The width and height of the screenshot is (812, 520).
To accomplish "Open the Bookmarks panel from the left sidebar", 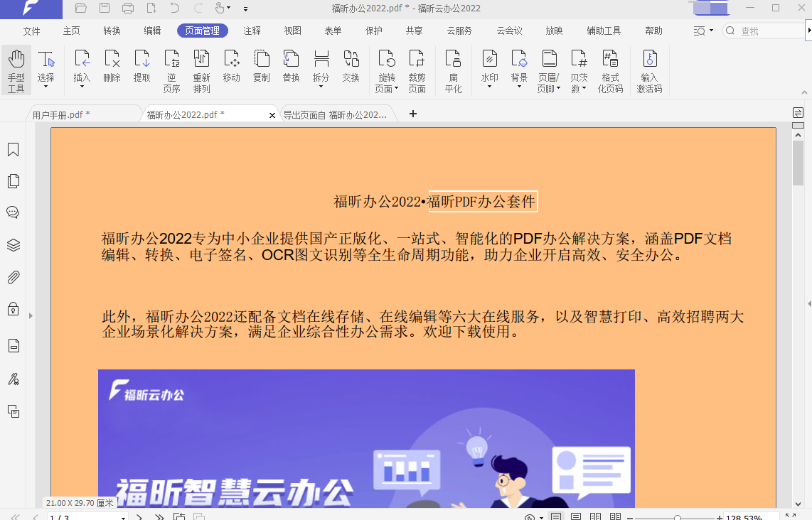I will pyautogui.click(x=13, y=149).
